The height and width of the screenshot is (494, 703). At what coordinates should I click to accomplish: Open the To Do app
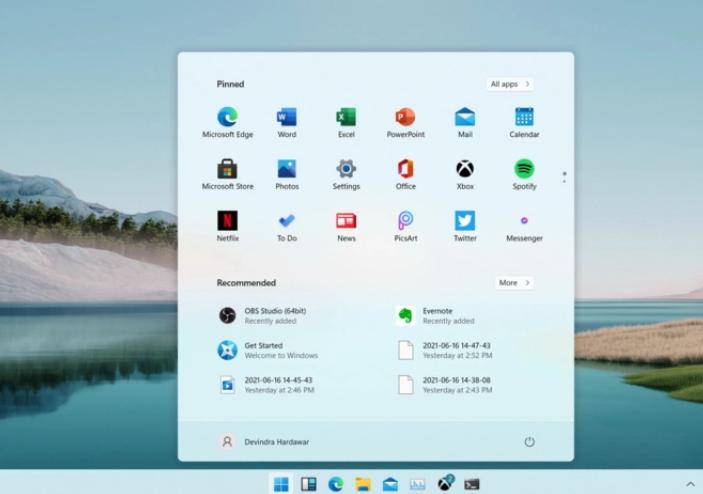[286, 226]
